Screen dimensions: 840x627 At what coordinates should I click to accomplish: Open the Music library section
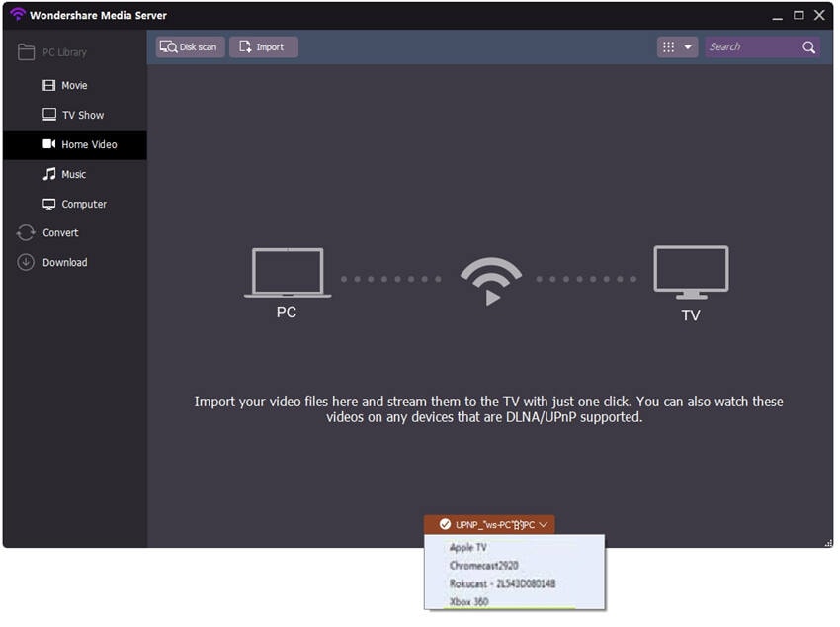click(x=74, y=175)
